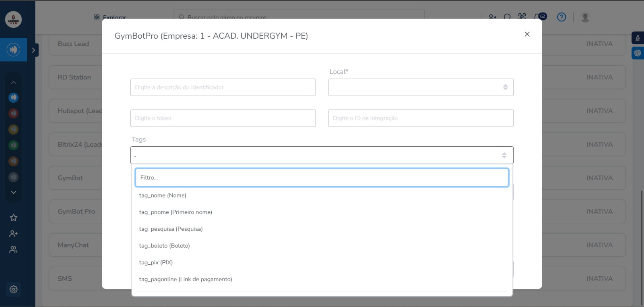The height and width of the screenshot is (307, 644).
Task: Pick tag_pagonline (Link de pagamento)
Action: [x=186, y=279]
